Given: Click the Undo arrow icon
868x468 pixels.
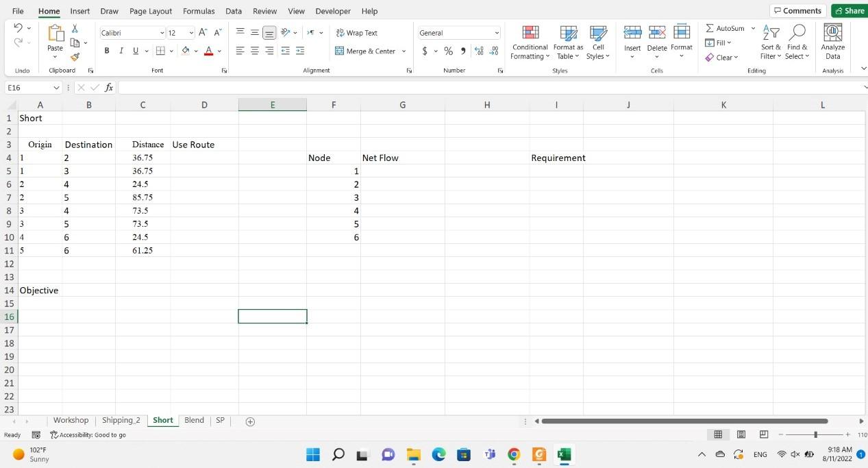Looking at the screenshot, I should pos(18,28).
